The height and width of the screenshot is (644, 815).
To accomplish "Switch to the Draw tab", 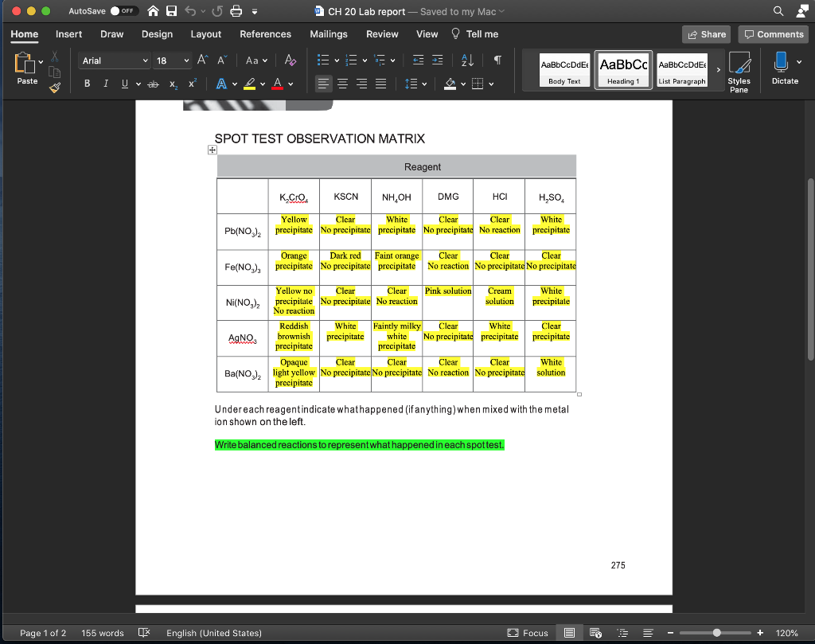I will 111,34.
